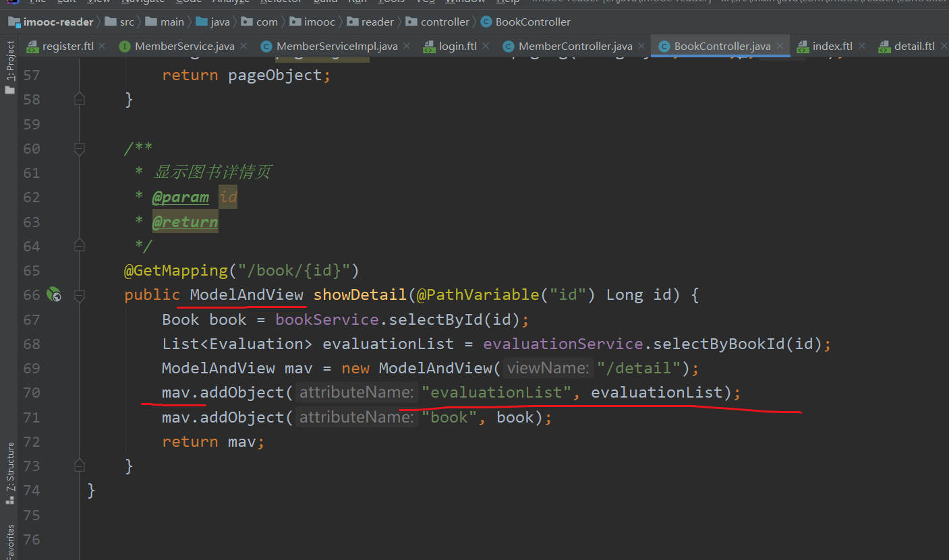Switch to the index.ftl tab
The width and height of the screenshot is (949, 560).
click(x=832, y=46)
